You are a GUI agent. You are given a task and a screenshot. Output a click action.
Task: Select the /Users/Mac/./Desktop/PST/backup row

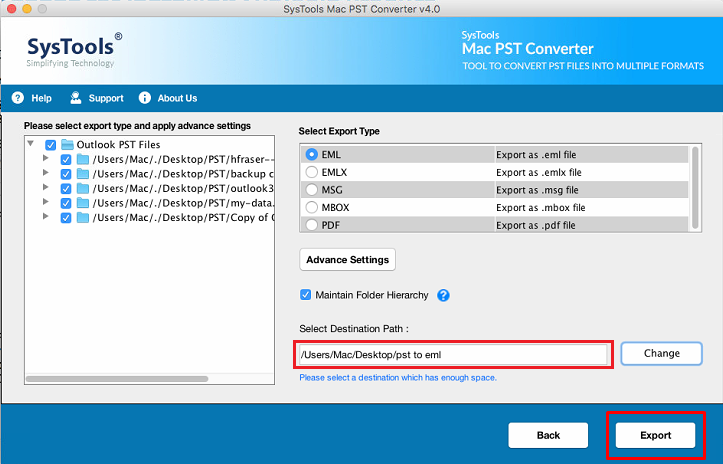[x=184, y=174]
